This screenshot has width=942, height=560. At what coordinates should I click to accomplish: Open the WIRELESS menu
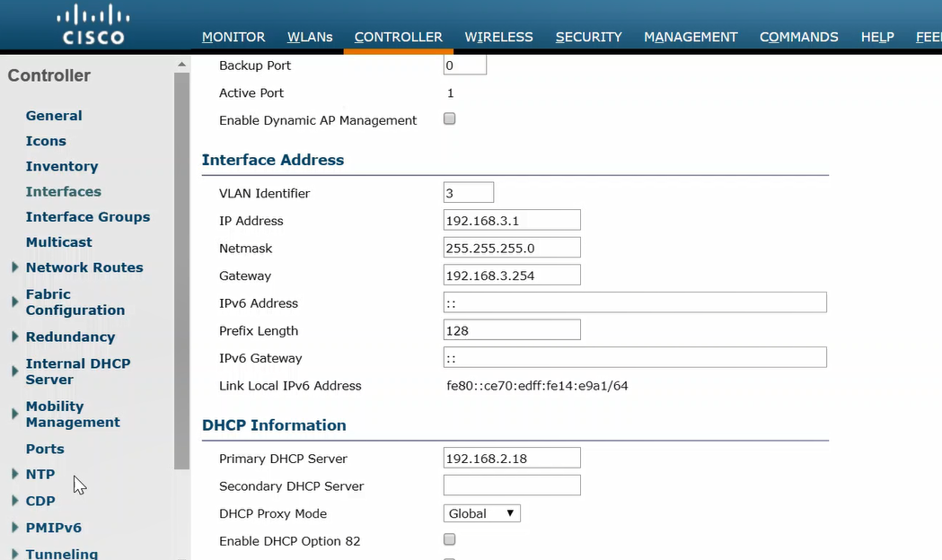pyautogui.click(x=498, y=37)
